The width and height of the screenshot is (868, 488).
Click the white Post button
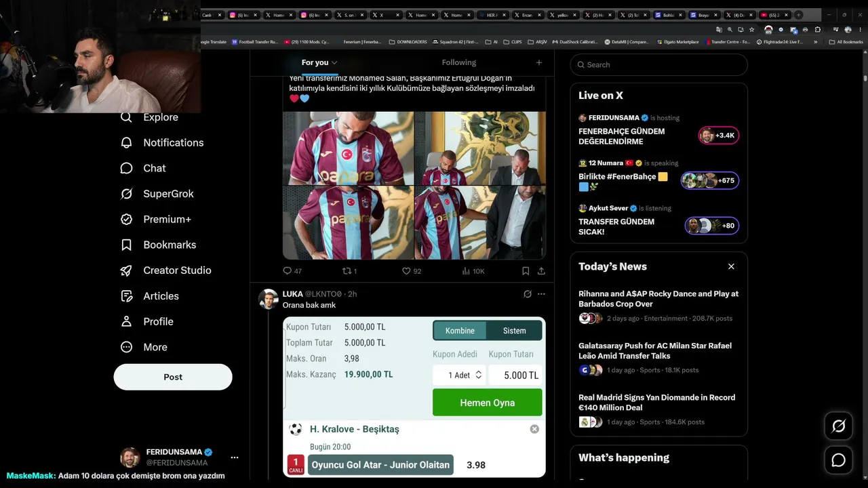[x=173, y=377]
